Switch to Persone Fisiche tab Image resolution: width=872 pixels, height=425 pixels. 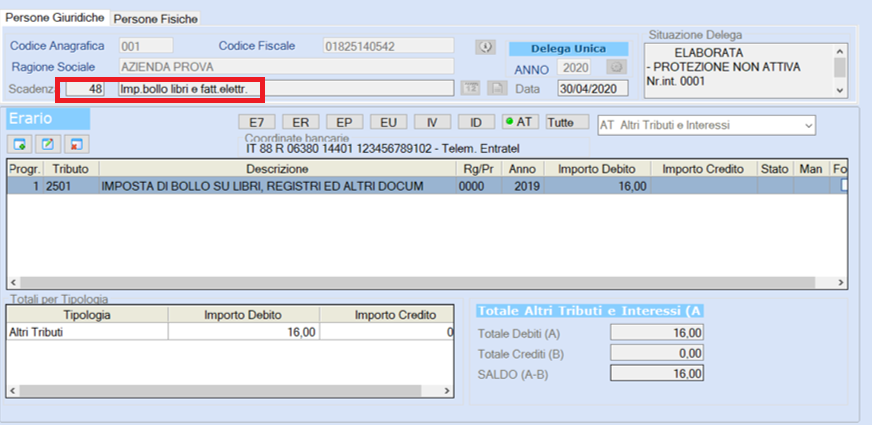[x=156, y=19]
